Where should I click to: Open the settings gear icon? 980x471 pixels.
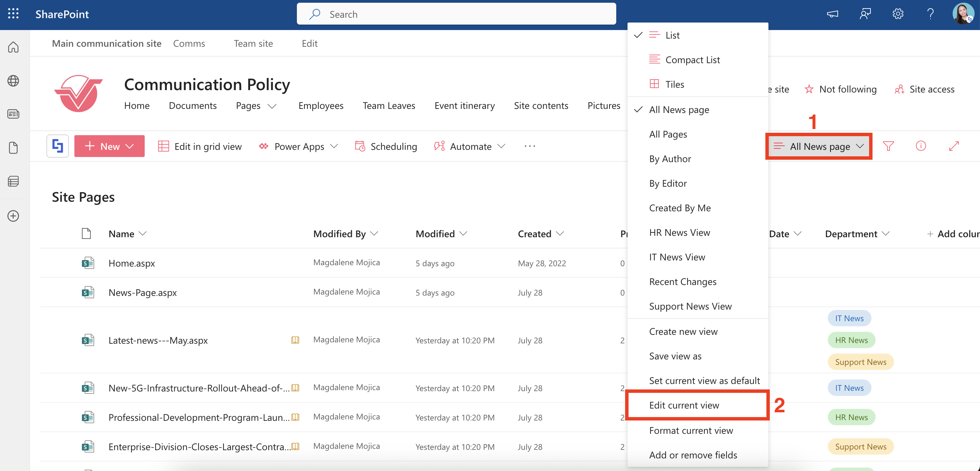897,14
